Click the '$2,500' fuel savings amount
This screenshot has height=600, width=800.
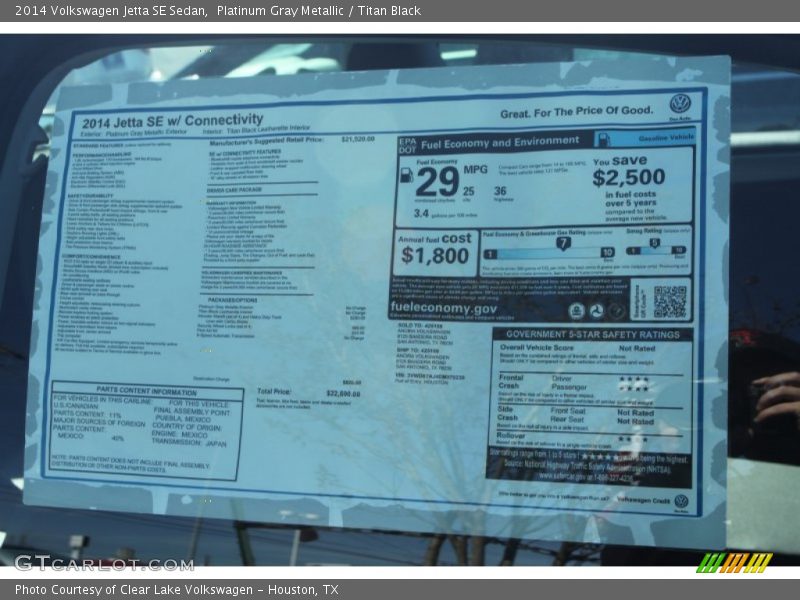tap(629, 177)
